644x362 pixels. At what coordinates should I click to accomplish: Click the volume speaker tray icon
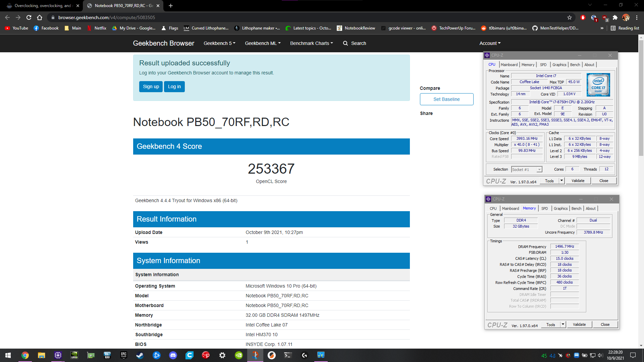tap(600, 355)
